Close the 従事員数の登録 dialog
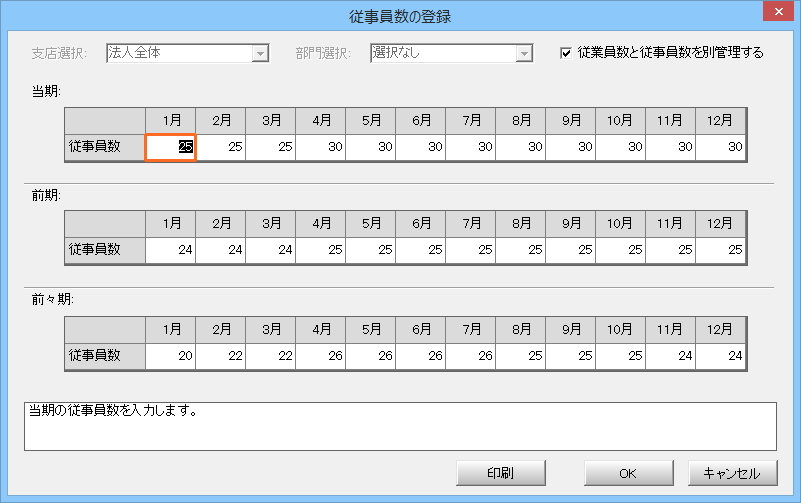 778,11
